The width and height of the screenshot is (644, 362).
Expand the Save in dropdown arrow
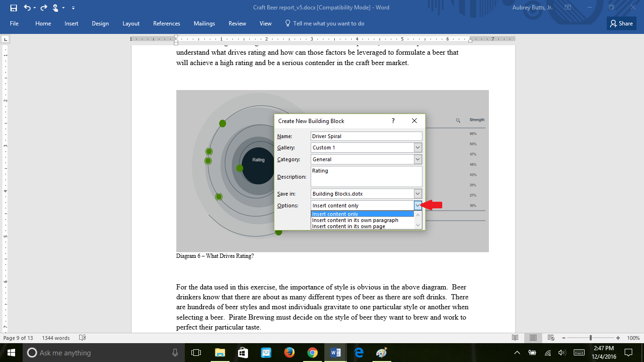[418, 194]
